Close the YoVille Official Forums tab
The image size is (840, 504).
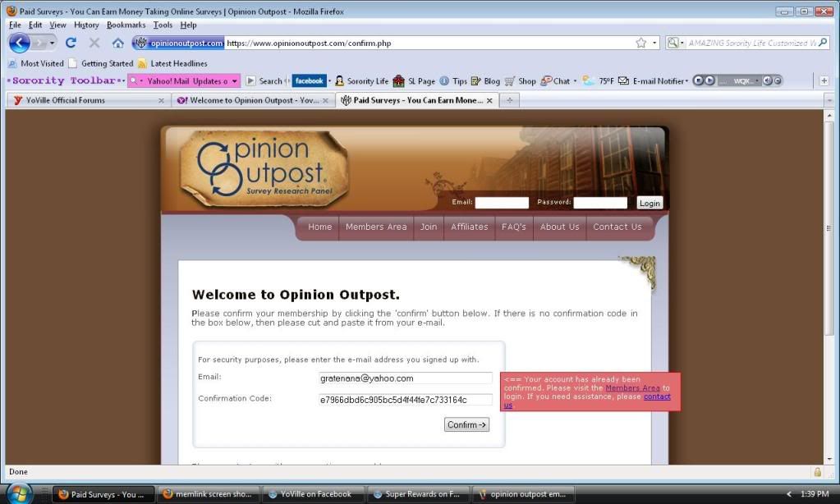161,100
